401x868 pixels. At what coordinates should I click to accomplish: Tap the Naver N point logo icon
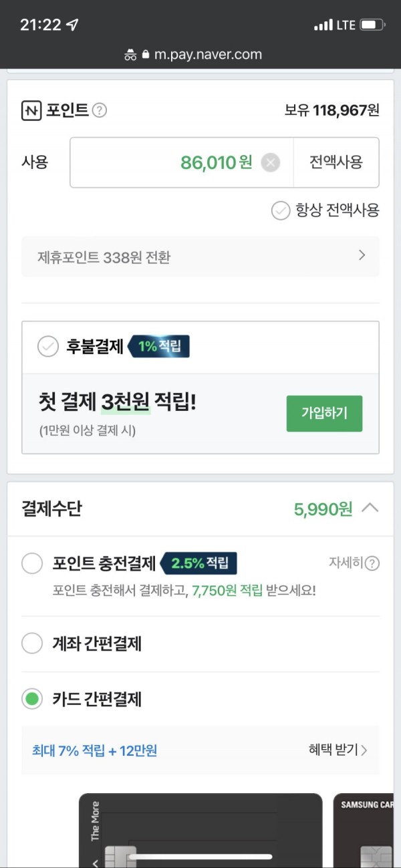(x=31, y=110)
